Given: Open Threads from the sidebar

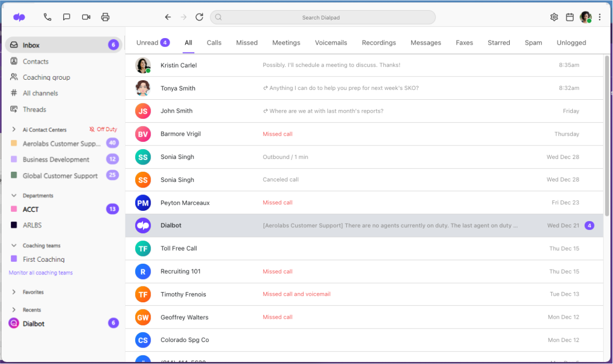Looking at the screenshot, I should [34, 109].
